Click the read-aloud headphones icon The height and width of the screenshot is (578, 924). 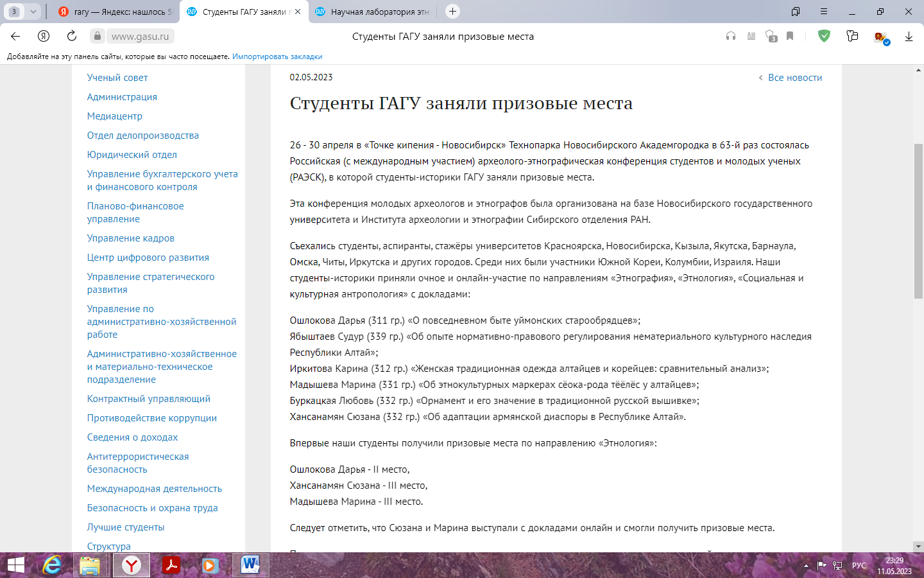[730, 37]
